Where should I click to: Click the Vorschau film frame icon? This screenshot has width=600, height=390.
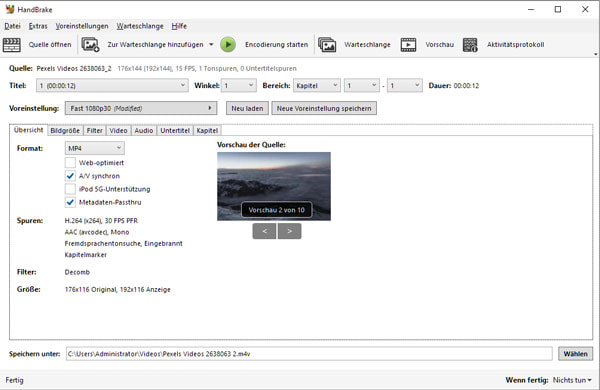(408, 45)
